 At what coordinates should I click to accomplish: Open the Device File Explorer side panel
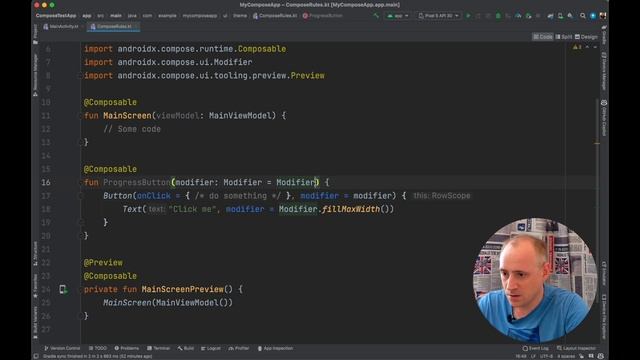[604, 317]
